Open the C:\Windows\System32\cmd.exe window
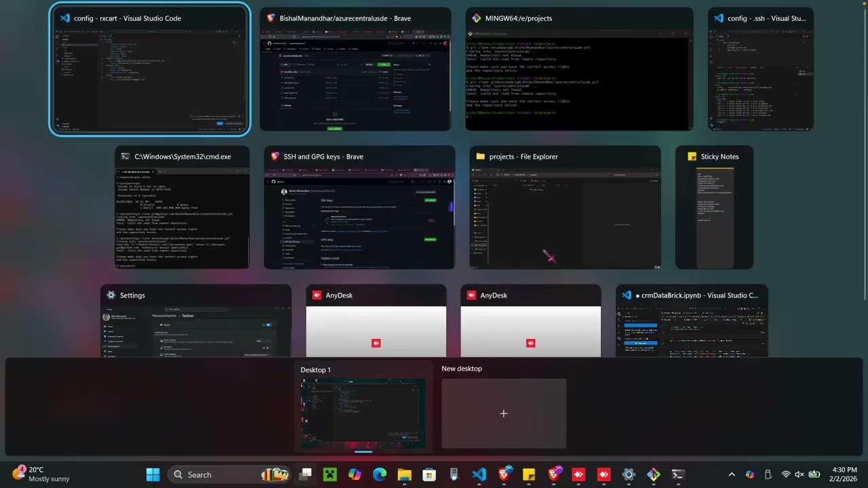 (182, 207)
